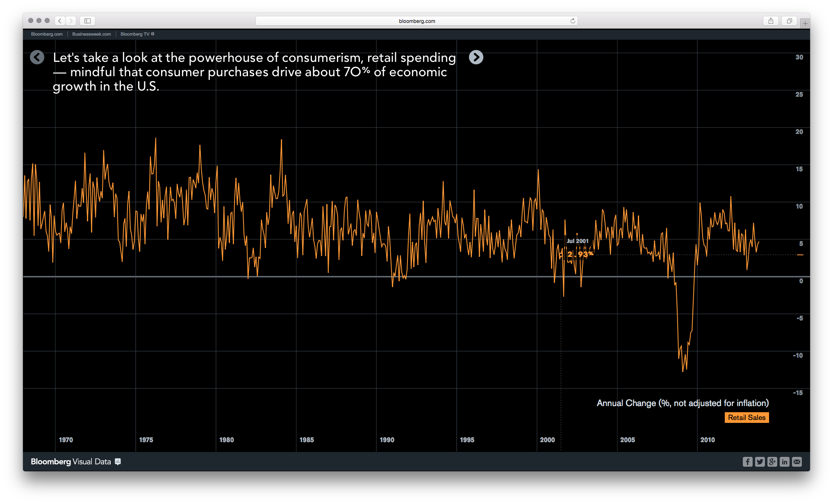Image resolution: width=833 pixels, height=504 pixels.
Task: Toggle the small icon beside Visual Data logo
Action: [118, 462]
